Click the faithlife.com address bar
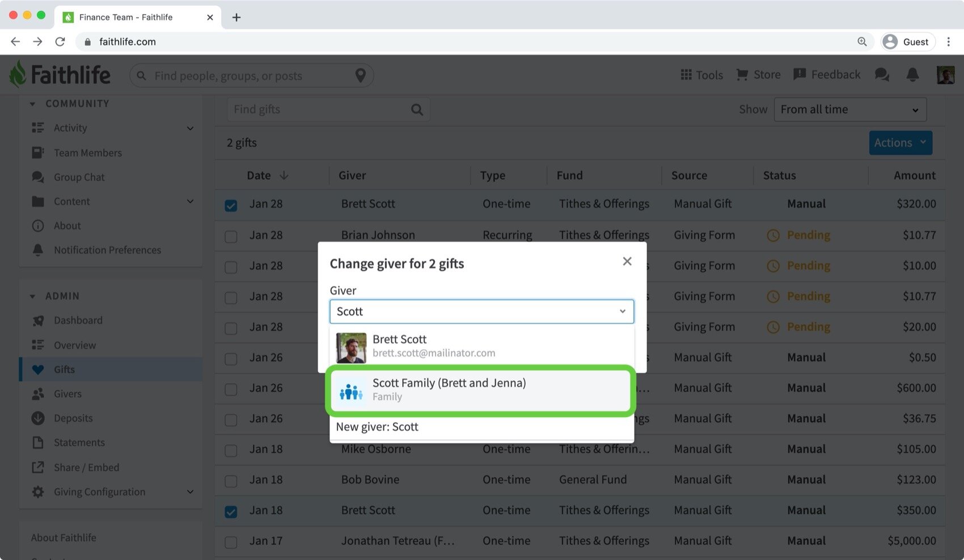 tap(475, 41)
